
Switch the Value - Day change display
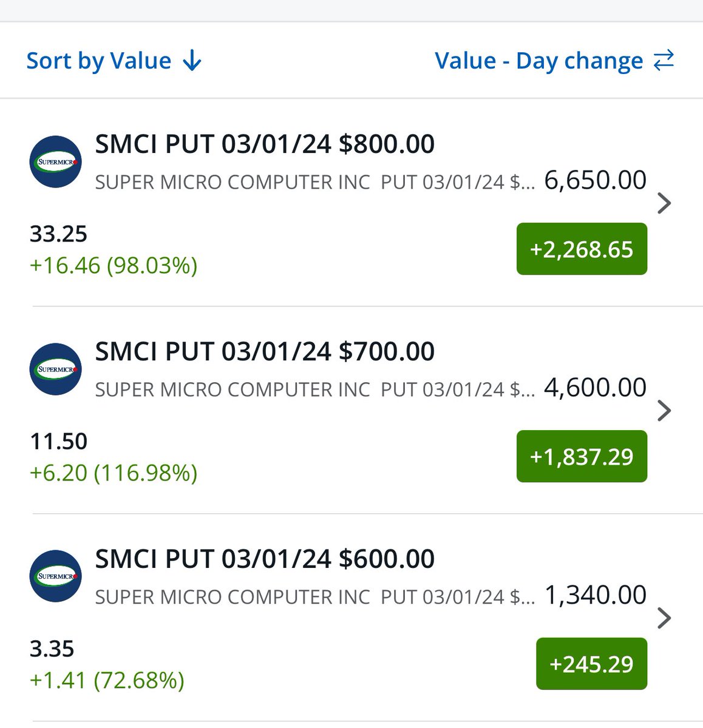tap(554, 61)
